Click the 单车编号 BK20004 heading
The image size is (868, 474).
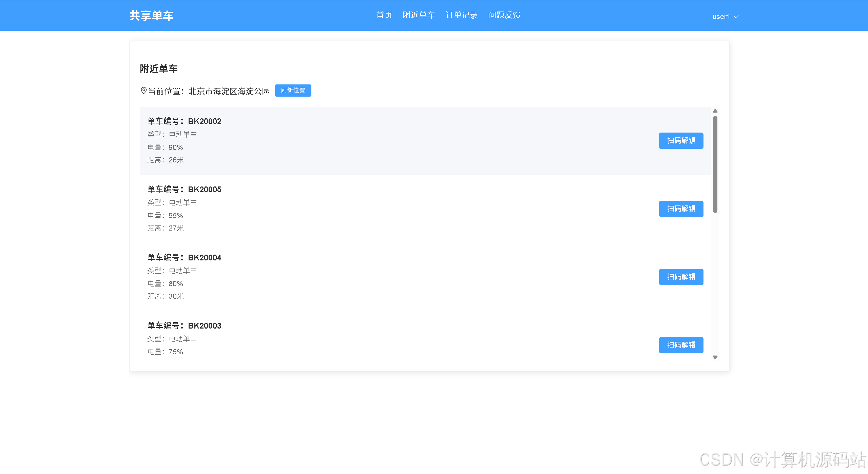tap(184, 258)
